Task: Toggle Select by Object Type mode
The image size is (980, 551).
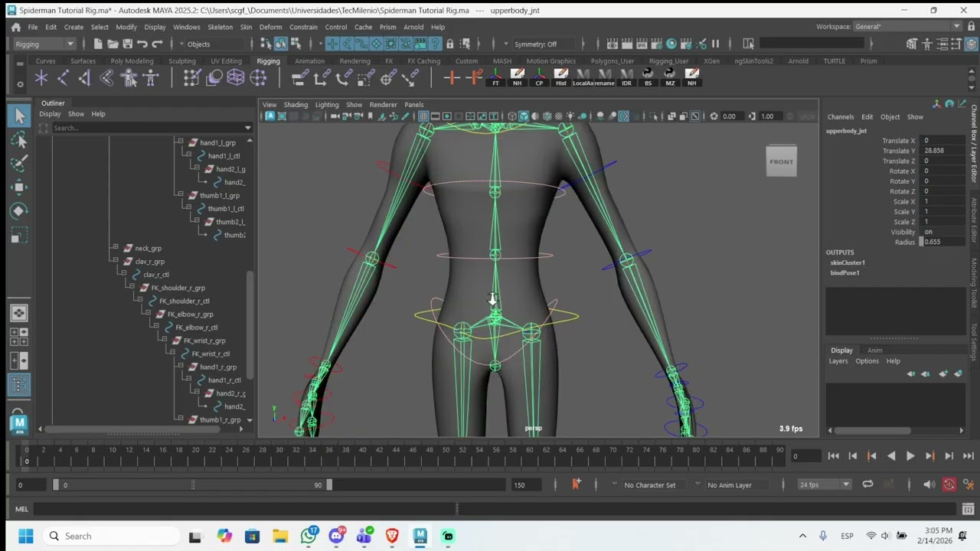Action: (x=280, y=44)
